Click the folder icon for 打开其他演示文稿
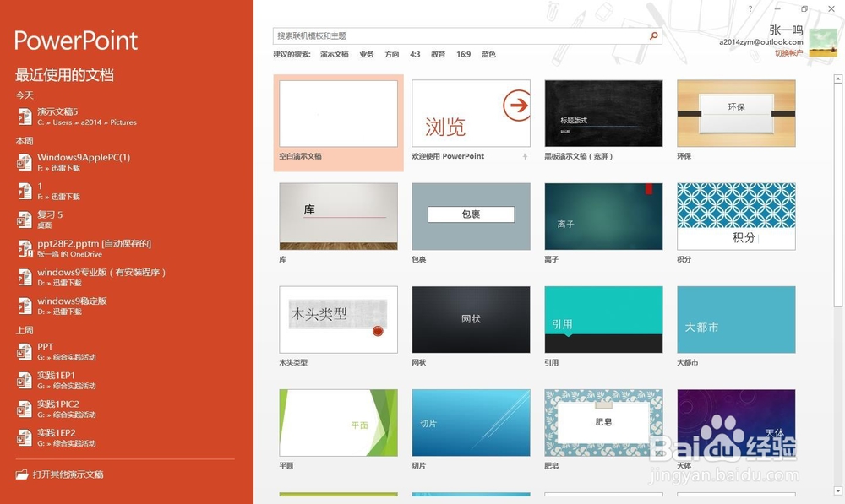This screenshot has height=504, width=845. (22, 474)
